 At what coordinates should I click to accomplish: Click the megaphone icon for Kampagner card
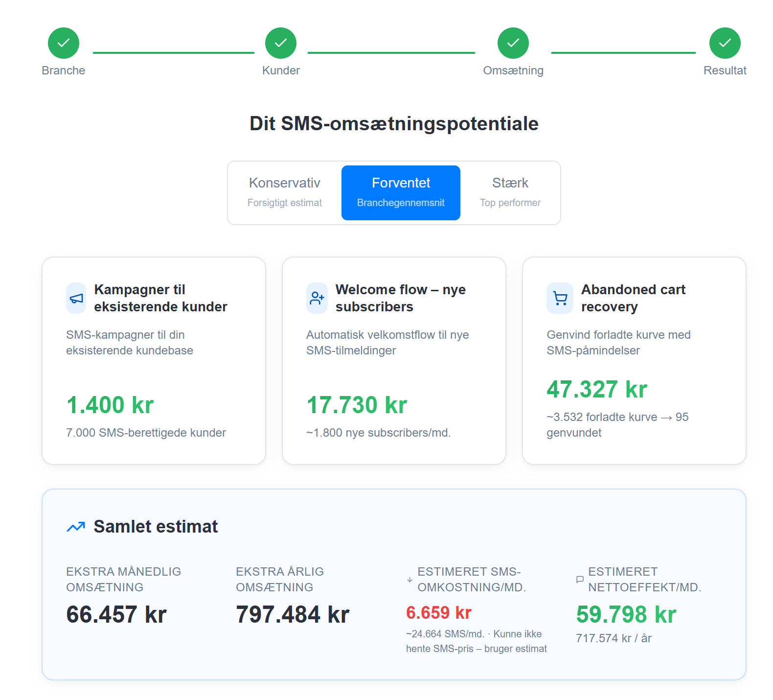coord(76,298)
